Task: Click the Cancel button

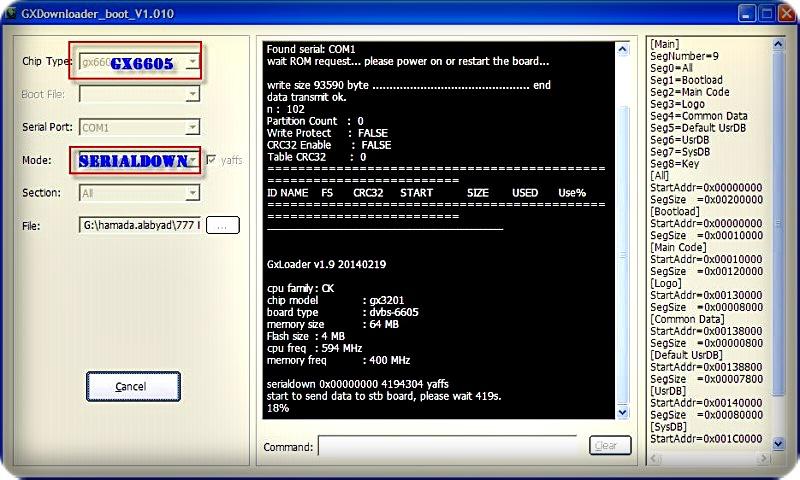Action: [x=133, y=386]
